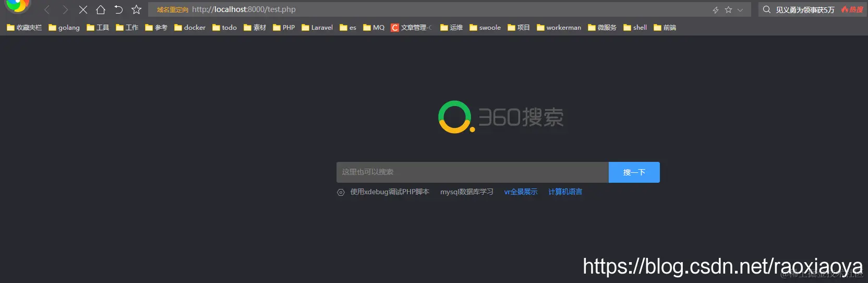Image resolution: width=868 pixels, height=283 pixels.
Task: Open the 运维 bookmark folder
Action: coord(451,27)
